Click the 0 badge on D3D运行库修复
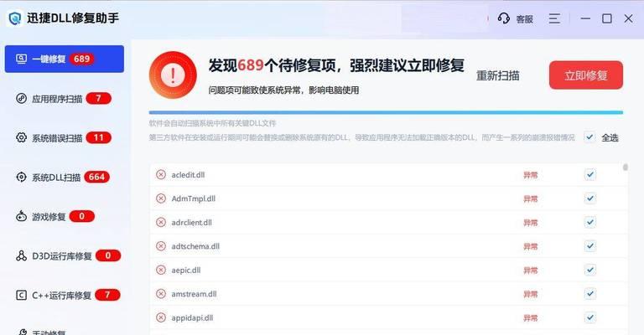The height and width of the screenshot is (335, 644). click(x=108, y=256)
